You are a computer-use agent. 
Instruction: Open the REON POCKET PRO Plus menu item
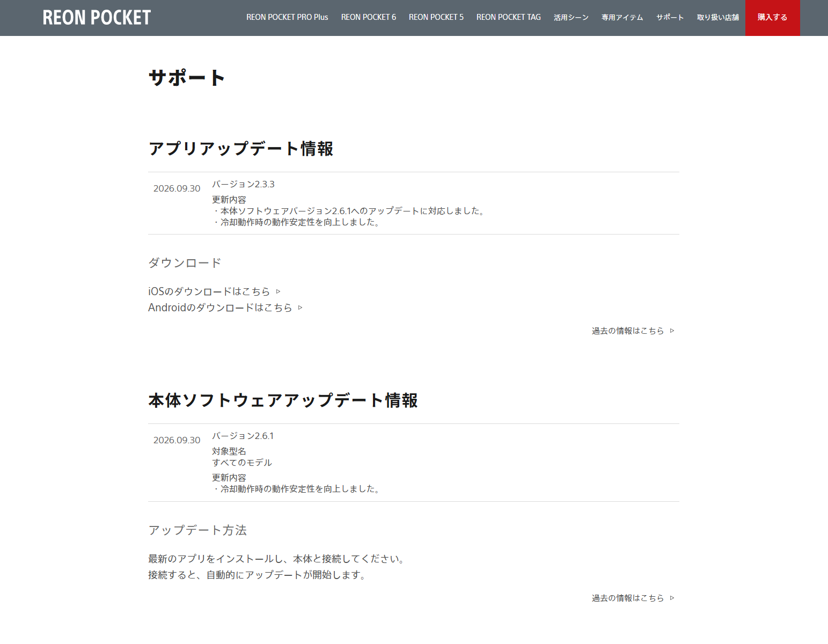pos(287,17)
